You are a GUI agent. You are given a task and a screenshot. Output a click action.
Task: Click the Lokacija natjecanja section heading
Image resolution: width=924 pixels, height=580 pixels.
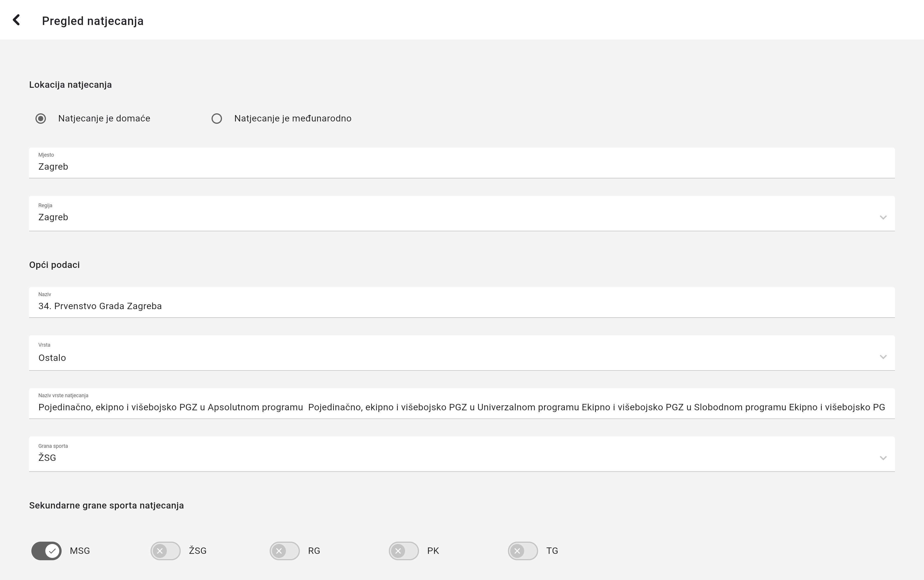(x=71, y=85)
